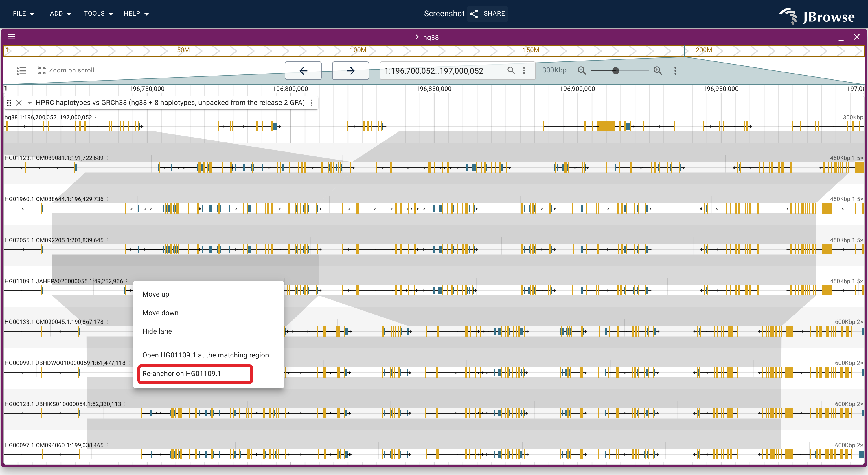Choose Move down in context menu
Image resolution: width=868 pixels, height=475 pixels.
209,313
